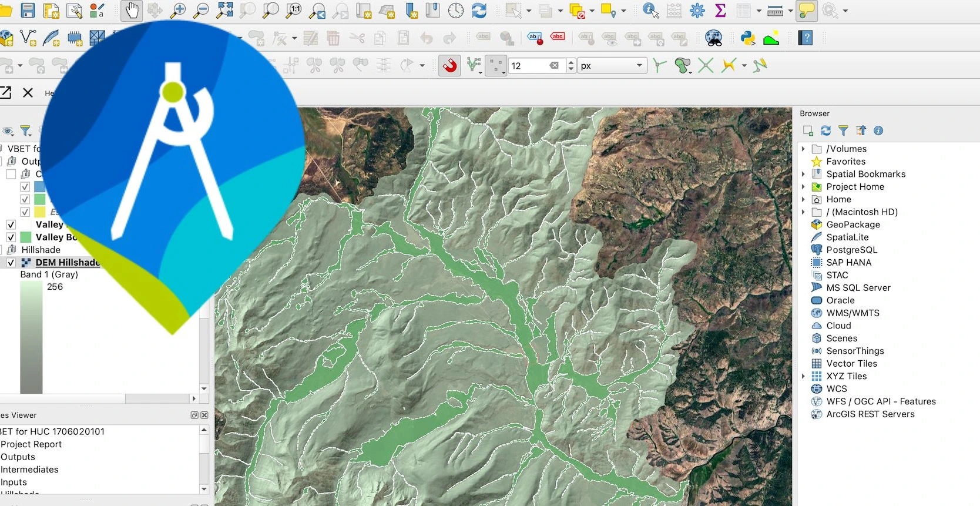Select Inputs in the viewer tree
980x506 pixels.
click(14, 482)
